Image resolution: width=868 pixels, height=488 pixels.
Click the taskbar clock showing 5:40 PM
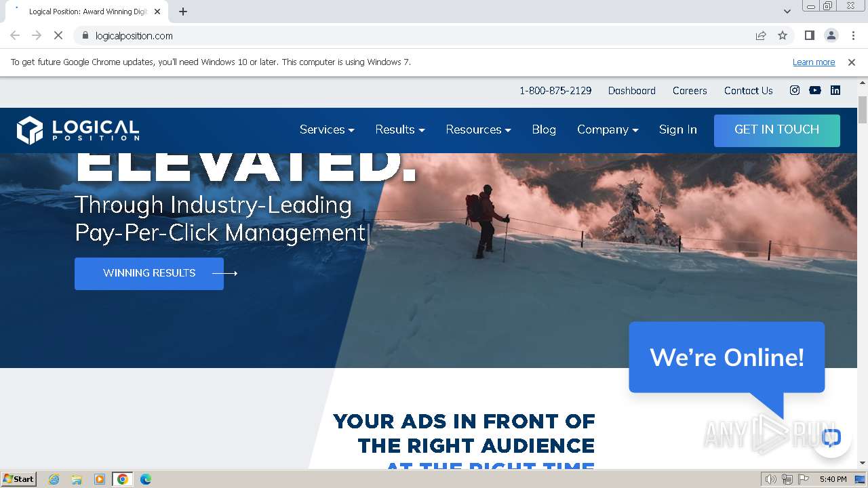coord(833,479)
